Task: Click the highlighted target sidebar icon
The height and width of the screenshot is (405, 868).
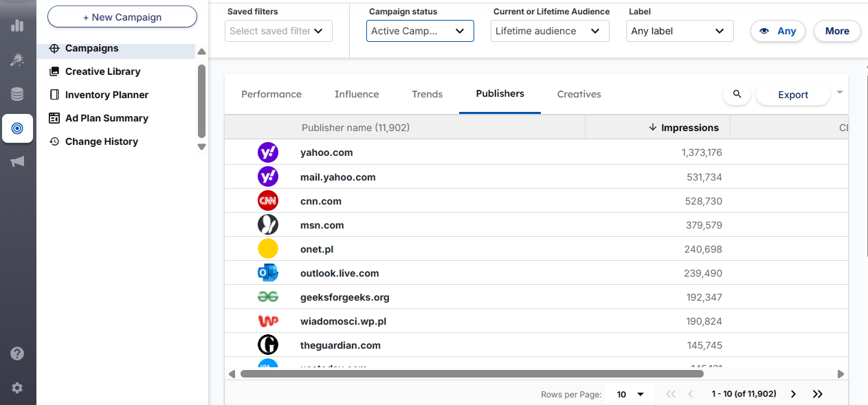Action: coord(17,128)
